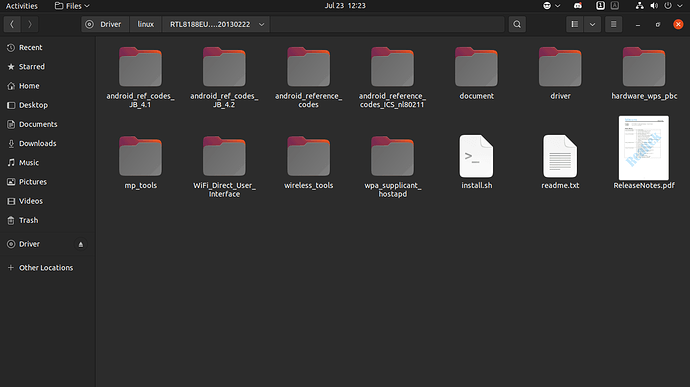The height and width of the screenshot is (387, 690).
Task: Select the readme.txt file
Action: tap(560, 162)
